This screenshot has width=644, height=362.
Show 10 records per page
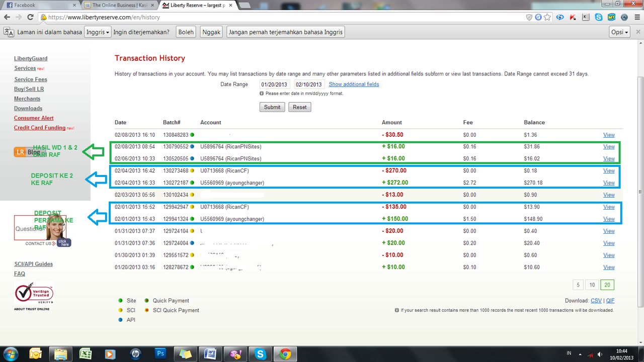(592, 285)
